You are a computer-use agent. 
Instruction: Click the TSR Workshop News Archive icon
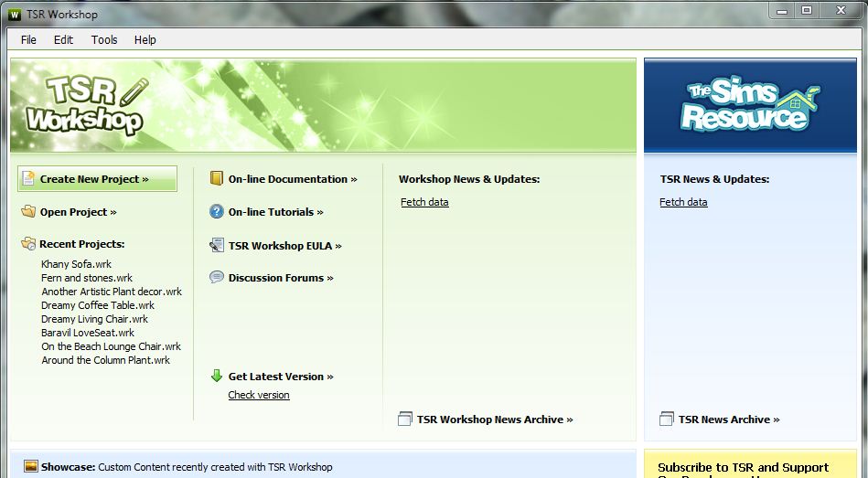point(405,419)
